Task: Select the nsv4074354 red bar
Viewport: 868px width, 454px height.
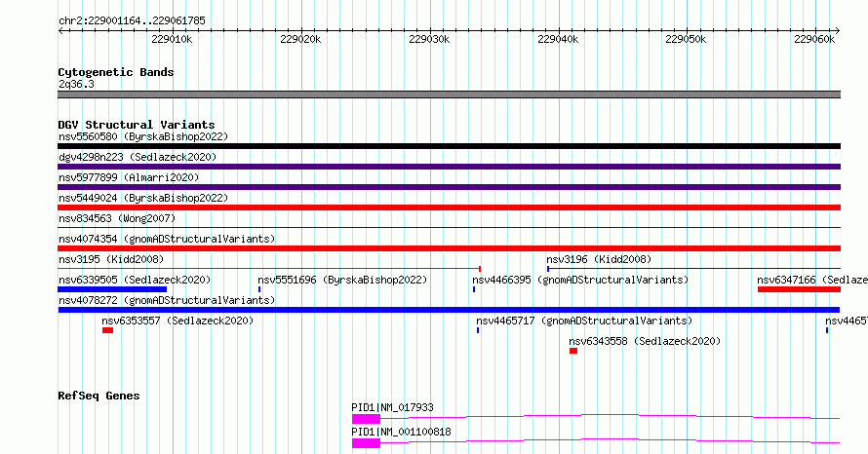Action: pyautogui.click(x=449, y=248)
